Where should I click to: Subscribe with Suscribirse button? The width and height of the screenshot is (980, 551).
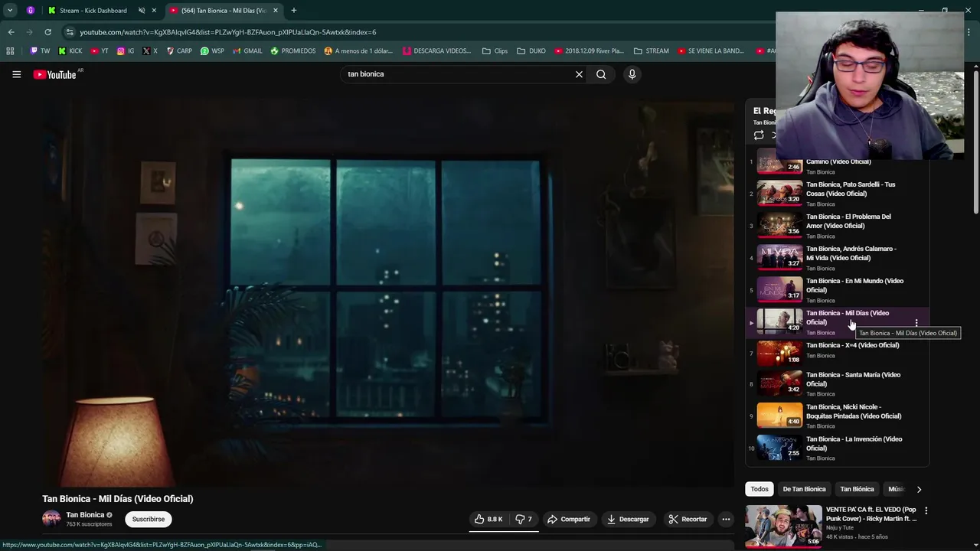(x=149, y=519)
